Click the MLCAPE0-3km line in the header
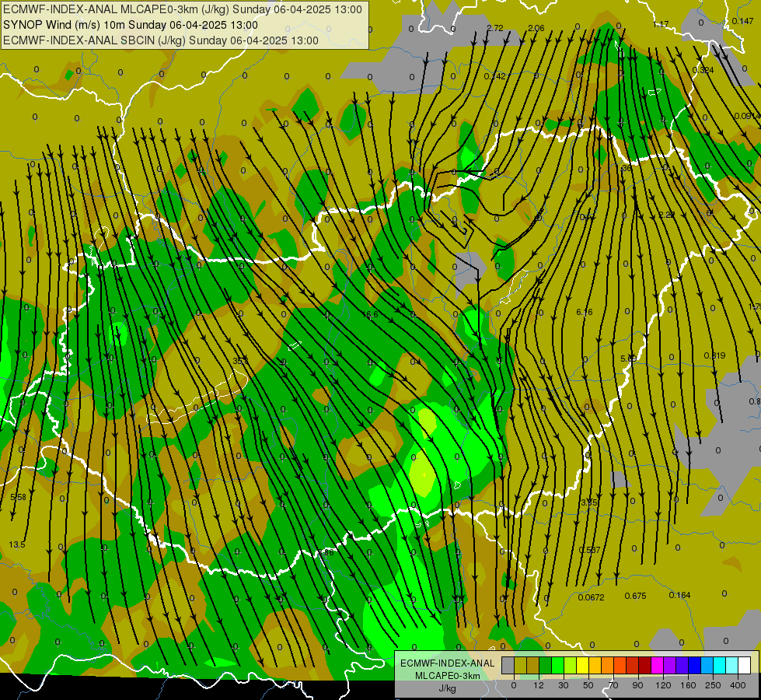Image resolution: width=761 pixels, height=700 pixels. pos(183,9)
